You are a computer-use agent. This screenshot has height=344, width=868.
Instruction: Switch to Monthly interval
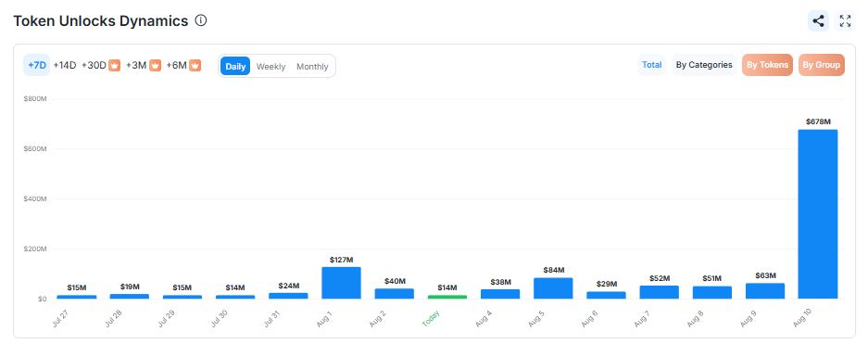pyautogui.click(x=312, y=67)
